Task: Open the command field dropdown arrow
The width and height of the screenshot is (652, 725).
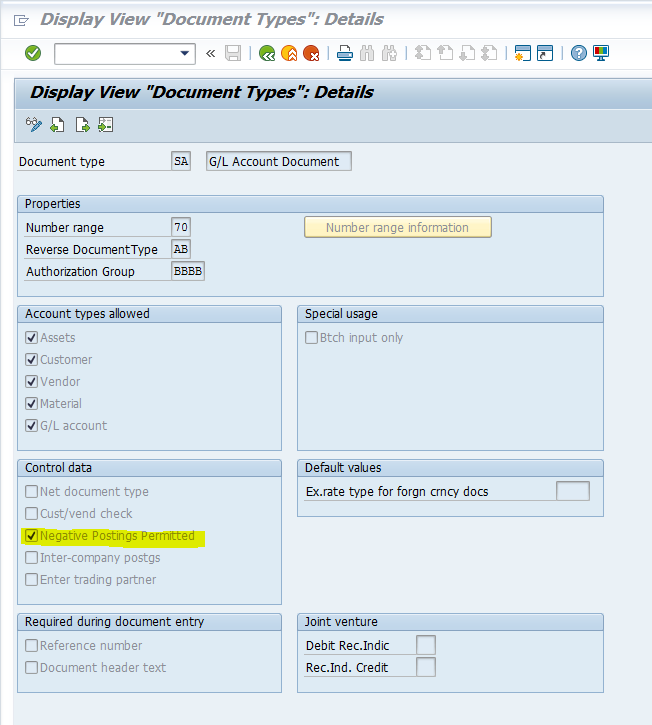Action: [185, 53]
